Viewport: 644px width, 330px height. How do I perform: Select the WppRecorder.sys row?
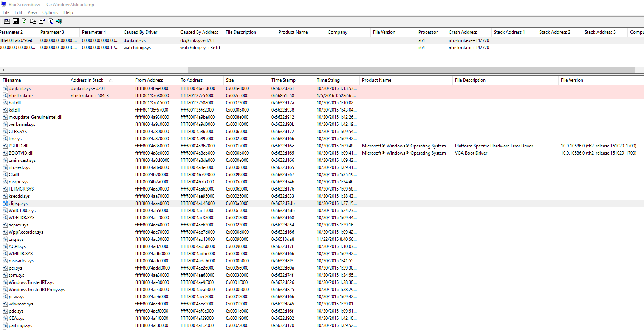[x=322, y=232]
